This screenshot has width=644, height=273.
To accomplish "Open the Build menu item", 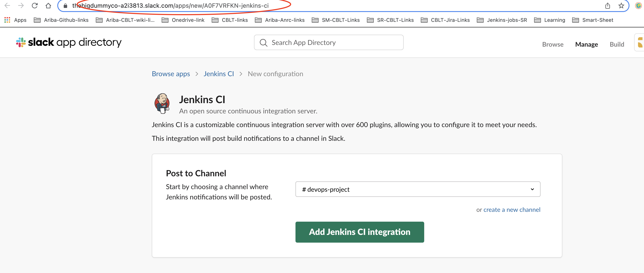I will point(617,44).
